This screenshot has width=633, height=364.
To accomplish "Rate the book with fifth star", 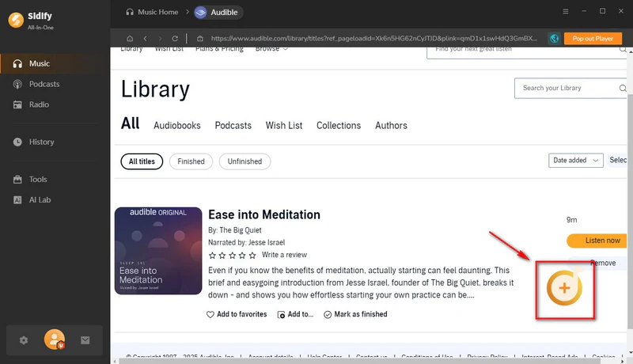I will [252, 255].
